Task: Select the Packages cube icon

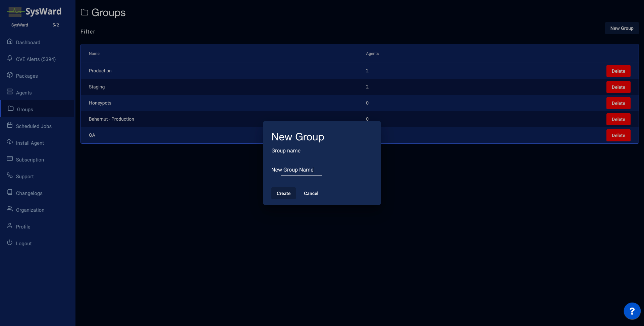Action: [x=10, y=75]
